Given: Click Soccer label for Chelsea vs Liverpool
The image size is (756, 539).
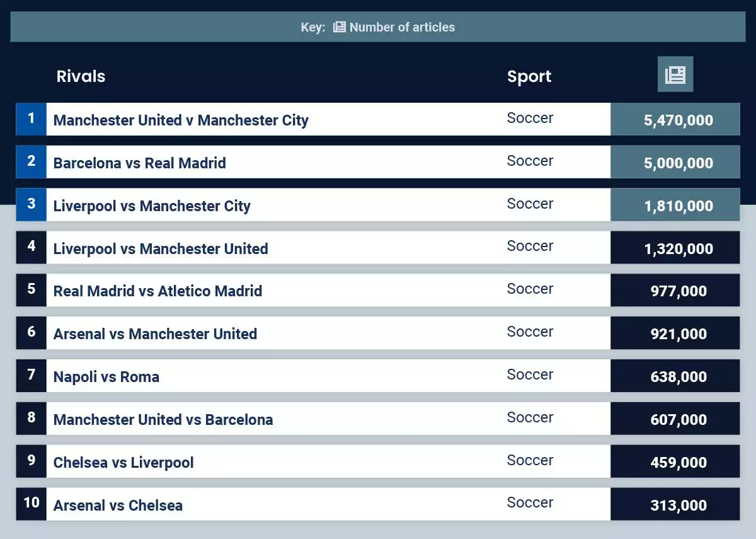Looking at the screenshot, I should point(530,460).
